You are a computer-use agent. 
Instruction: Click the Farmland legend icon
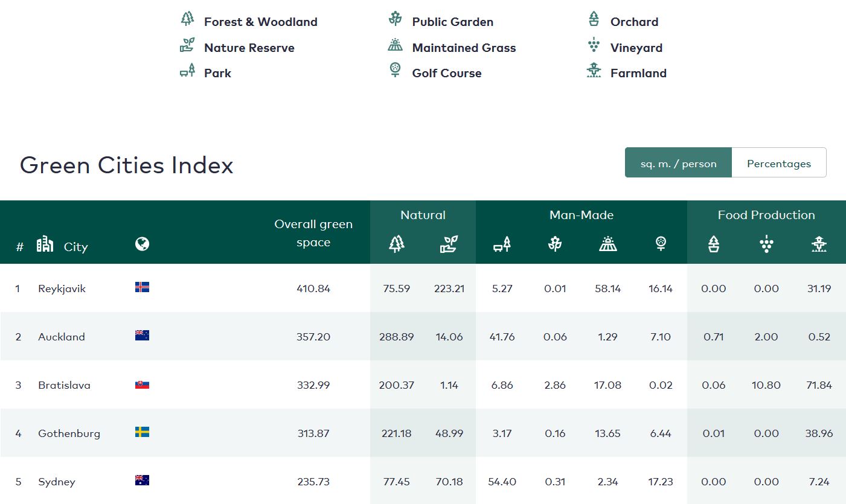tap(594, 71)
